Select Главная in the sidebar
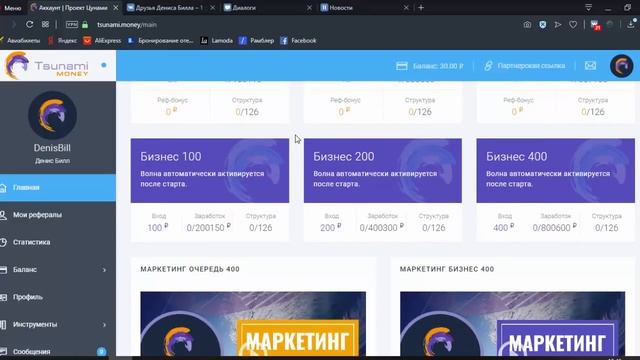This screenshot has width=640, height=360. (x=58, y=187)
